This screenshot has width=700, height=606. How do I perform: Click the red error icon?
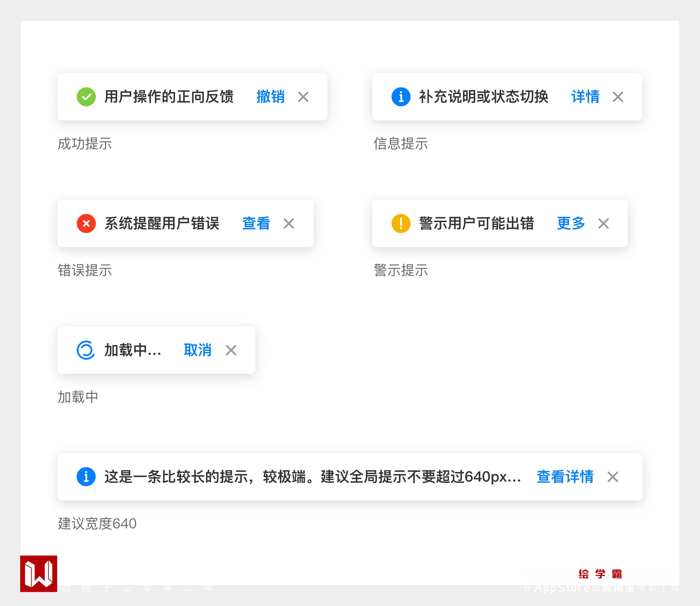click(x=86, y=224)
